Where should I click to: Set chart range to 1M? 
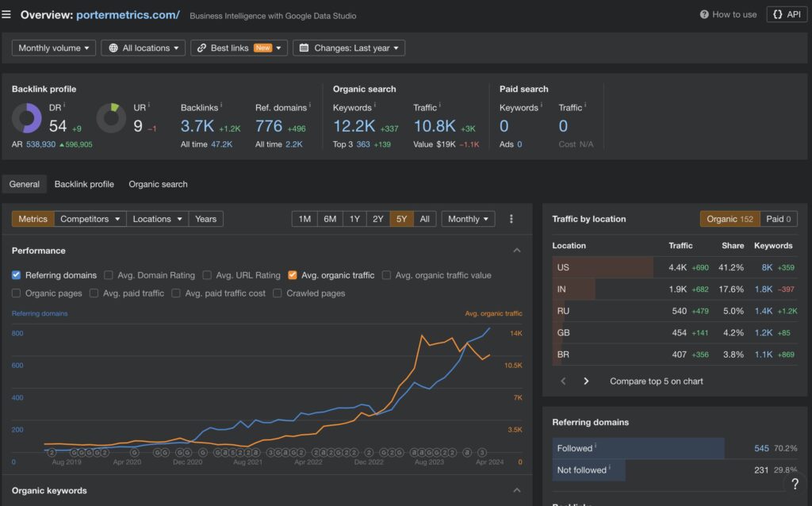[x=304, y=219]
